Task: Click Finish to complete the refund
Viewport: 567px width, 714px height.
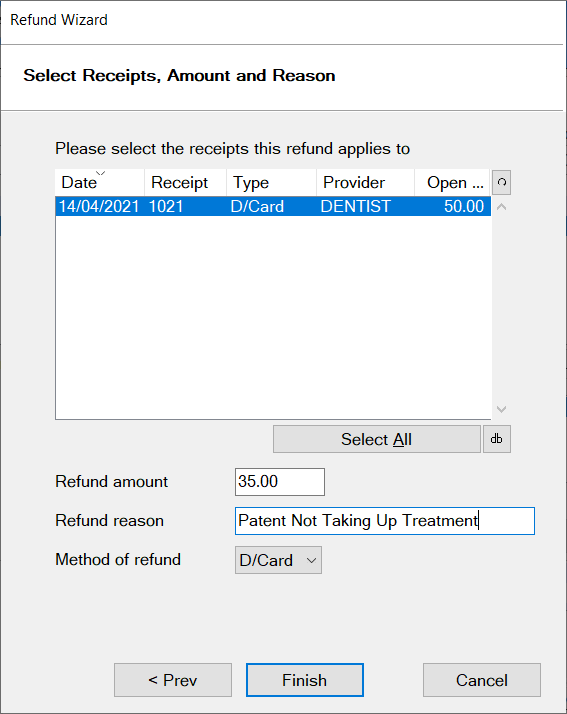Action: click(305, 680)
